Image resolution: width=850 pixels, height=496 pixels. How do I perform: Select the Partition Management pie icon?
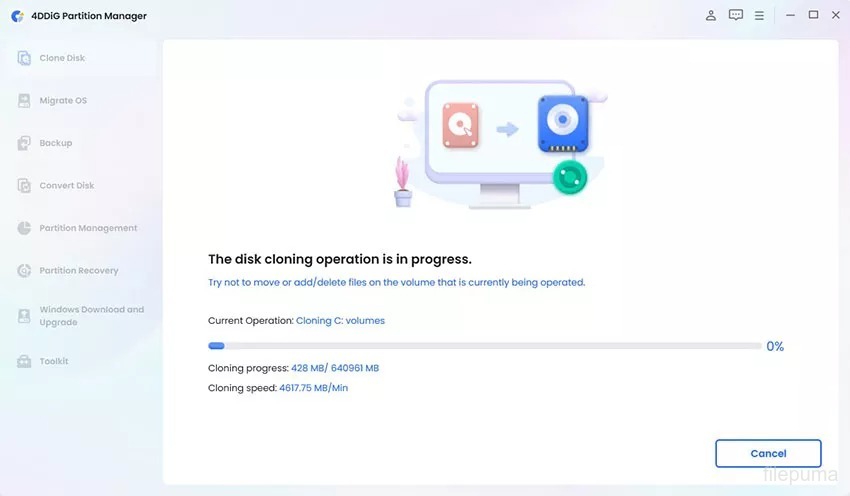pyautogui.click(x=24, y=228)
